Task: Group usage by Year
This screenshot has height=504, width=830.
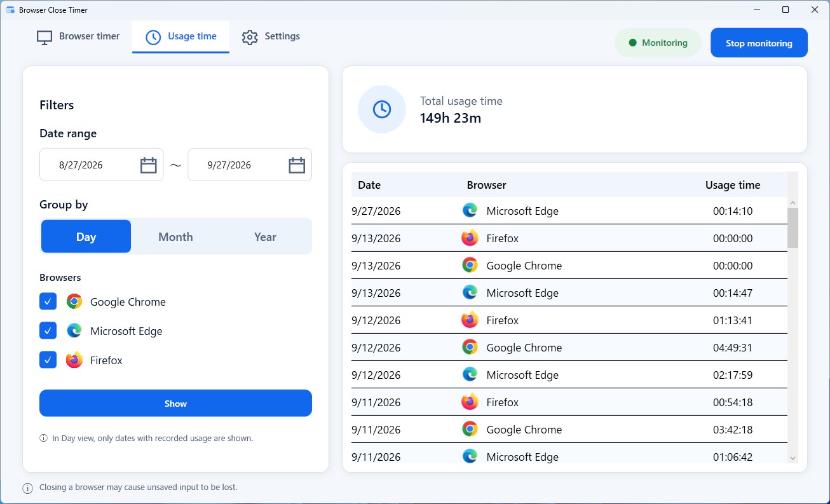Action: pos(265,236)
